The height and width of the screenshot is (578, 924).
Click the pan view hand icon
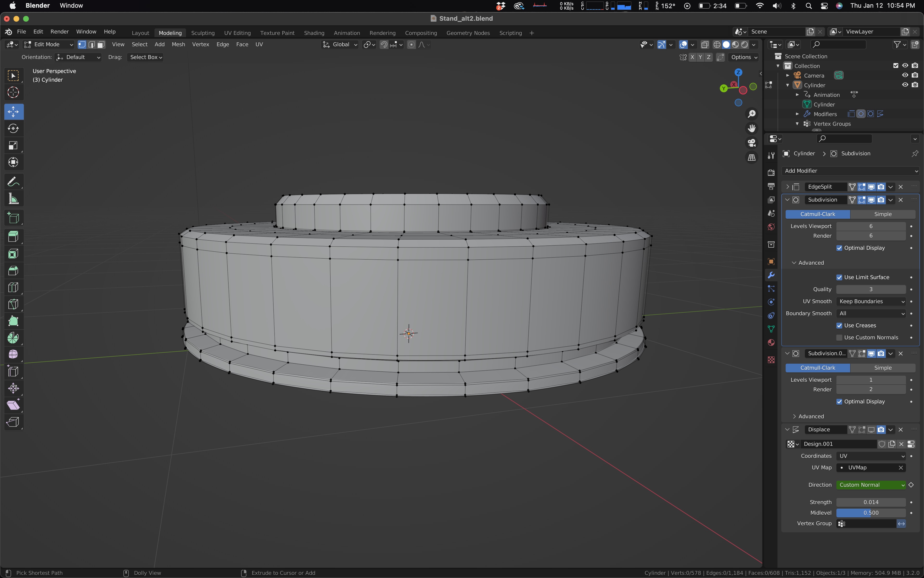(752, 128)
